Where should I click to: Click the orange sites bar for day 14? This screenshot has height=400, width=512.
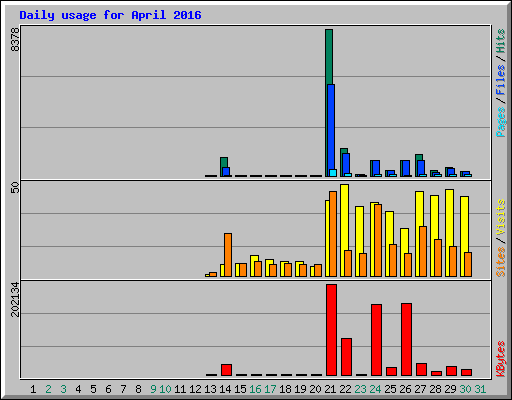point(228,255)
